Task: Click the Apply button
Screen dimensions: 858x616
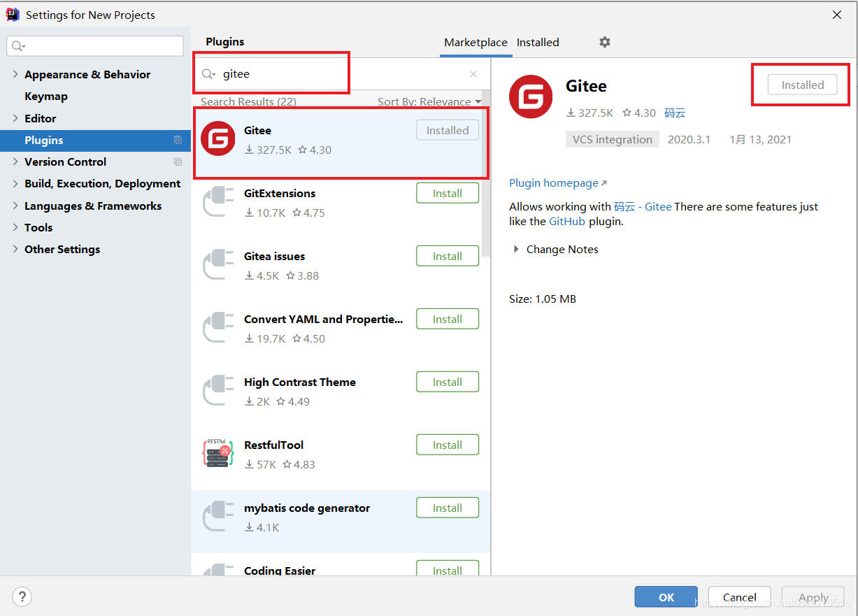Action: click(x=813, y=597)
